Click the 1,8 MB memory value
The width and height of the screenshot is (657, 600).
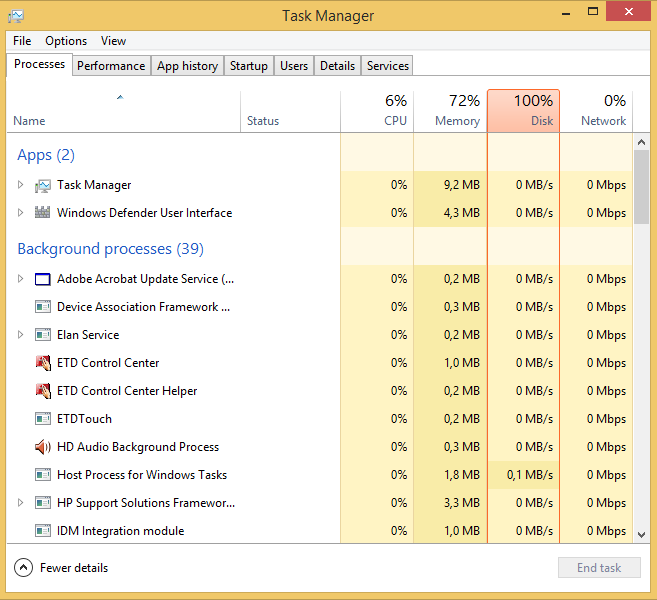[462, 475]
